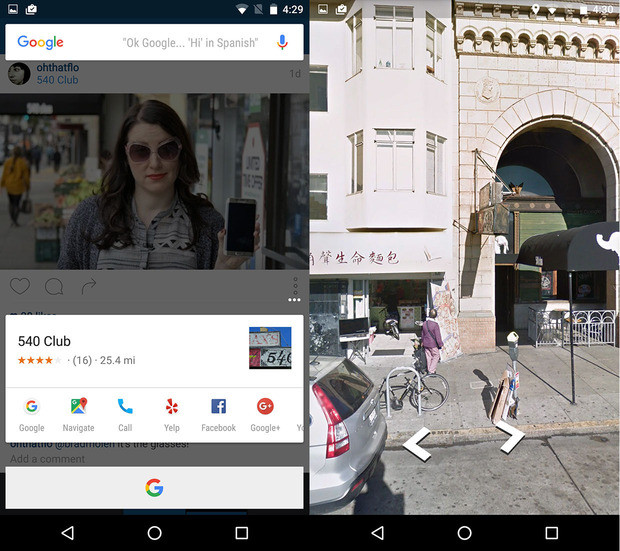Image resolution: width=620 pixels, height=551 pixels.
Task: Open 540 Club location link under username
Action: (57, 80)
